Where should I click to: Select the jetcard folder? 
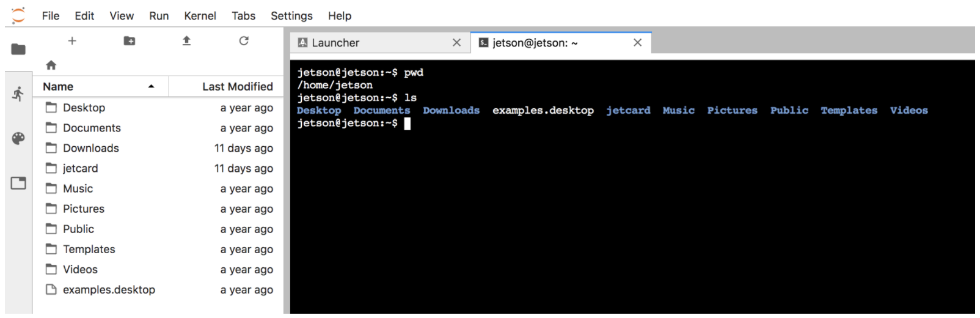click(x=80, y=168)
